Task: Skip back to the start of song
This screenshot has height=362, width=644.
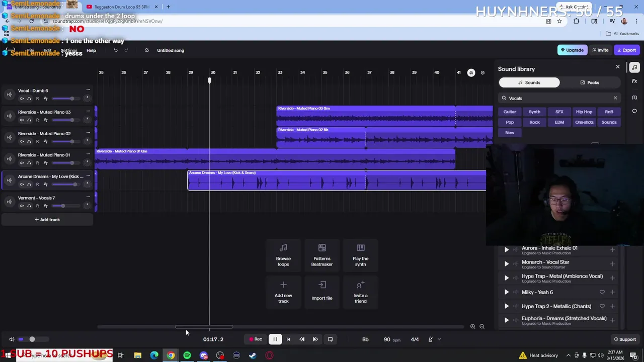Action: point(288,339)
